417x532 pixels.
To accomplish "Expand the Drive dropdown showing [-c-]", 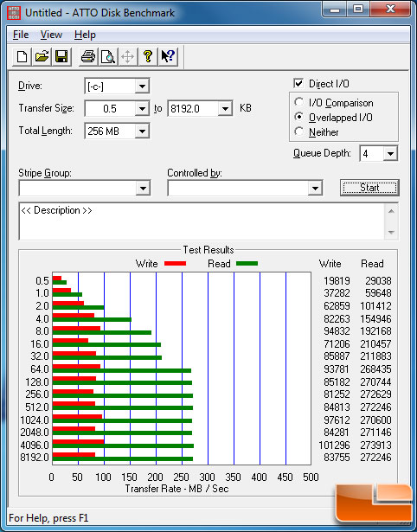I will (142, 87).
